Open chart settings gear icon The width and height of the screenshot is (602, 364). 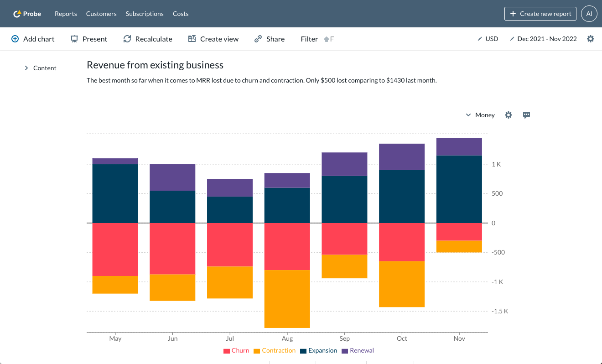click(509, 115)
